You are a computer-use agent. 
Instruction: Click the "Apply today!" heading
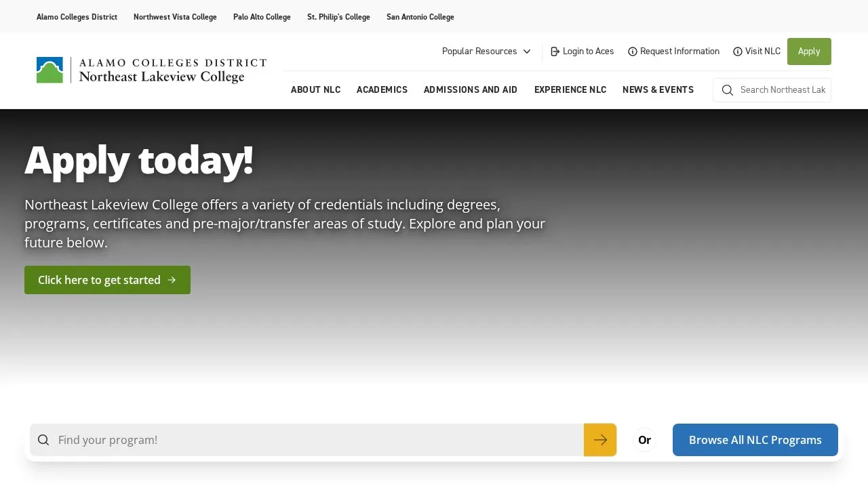pos(139,161)
